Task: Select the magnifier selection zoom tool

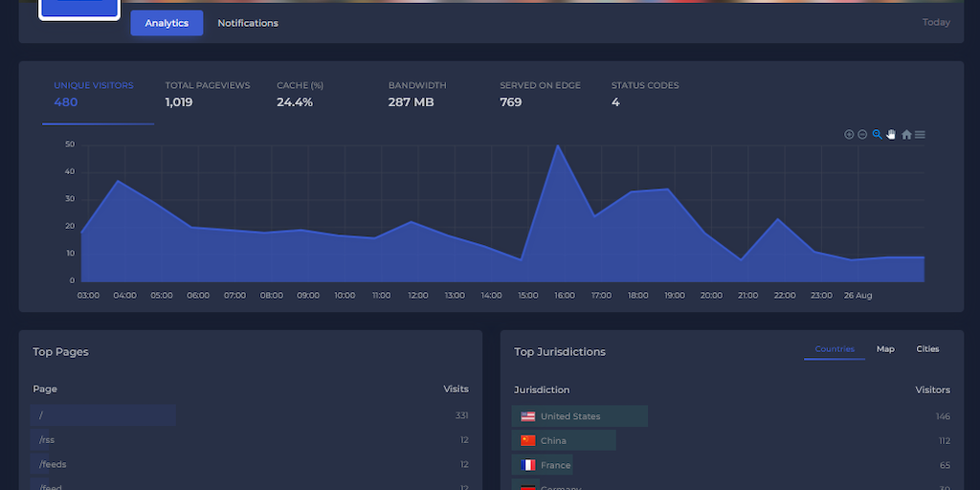Action: (x=877, y=135)
